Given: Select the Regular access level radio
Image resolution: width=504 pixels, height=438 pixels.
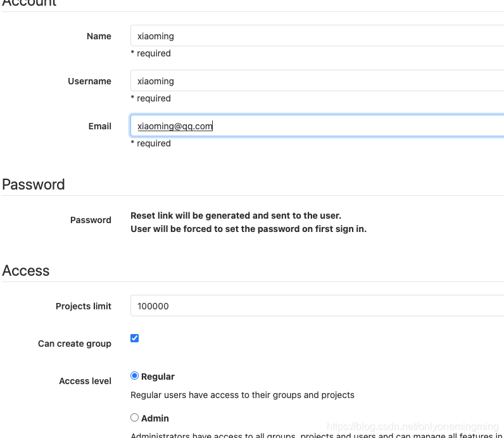Looking at the screenshot, I should [x=134, y=376].
